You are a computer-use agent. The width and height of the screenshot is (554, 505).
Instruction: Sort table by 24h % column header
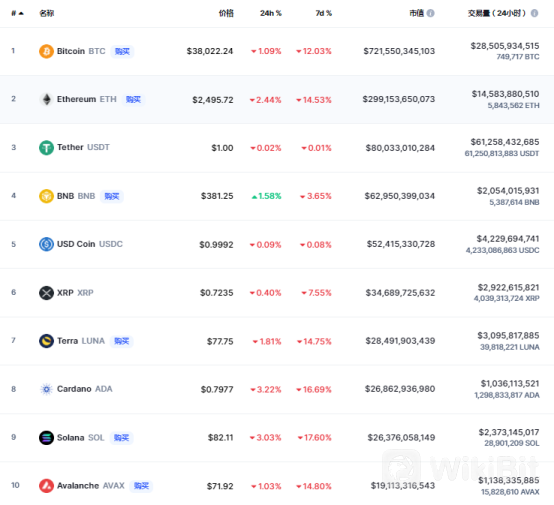coord(271,13)
